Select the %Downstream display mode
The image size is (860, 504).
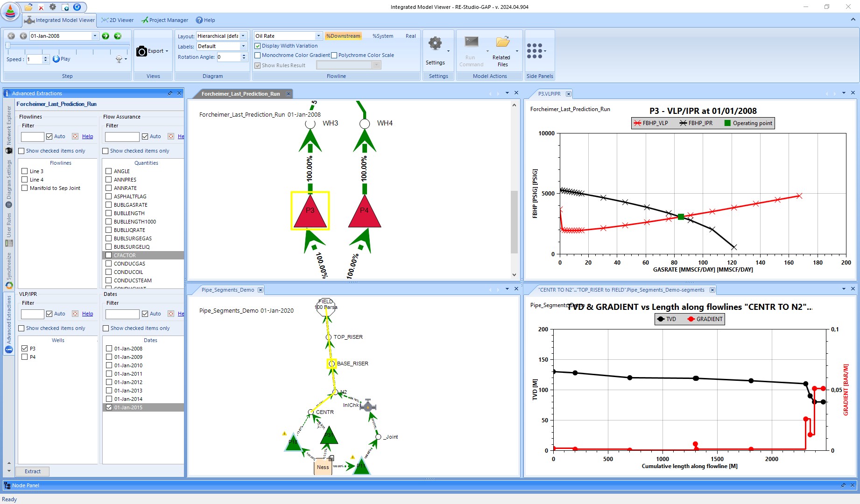pyautogui.click(x=343, y=36)
